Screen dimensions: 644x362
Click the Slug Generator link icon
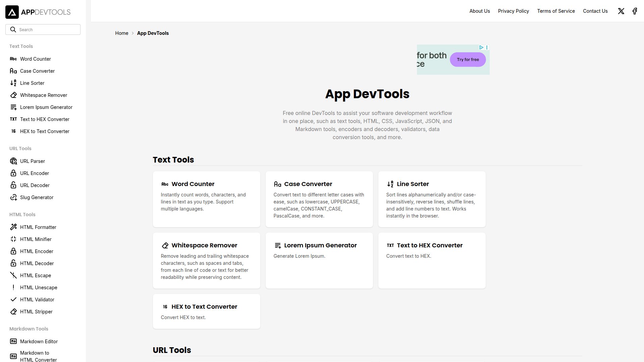tap(13, 197)
